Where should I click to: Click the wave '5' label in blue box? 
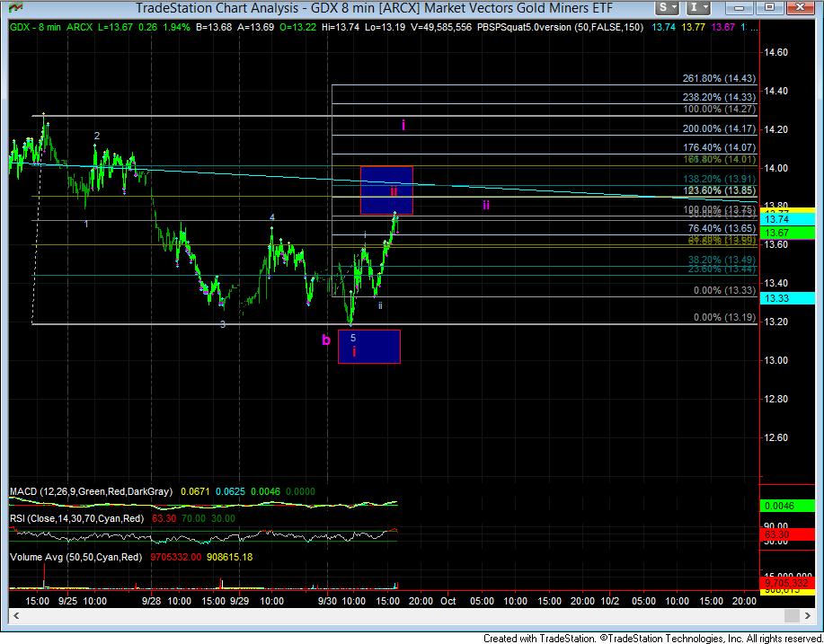353,338
